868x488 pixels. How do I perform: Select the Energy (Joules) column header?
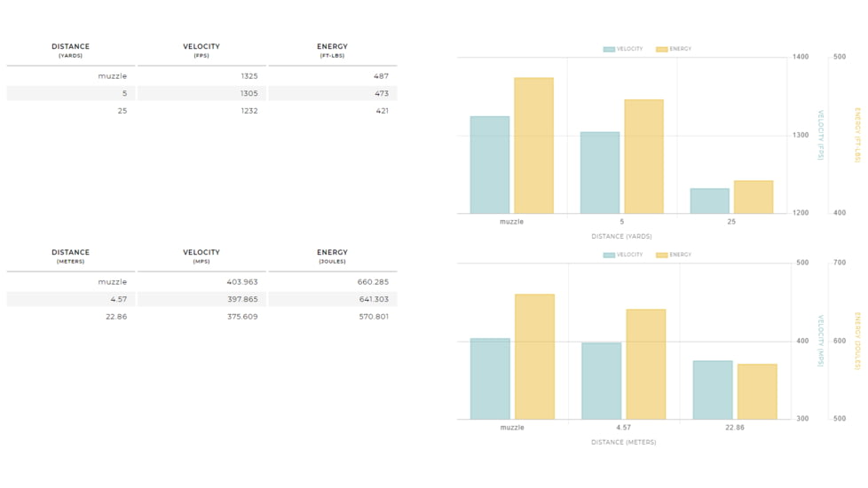[x=332, y=256]
